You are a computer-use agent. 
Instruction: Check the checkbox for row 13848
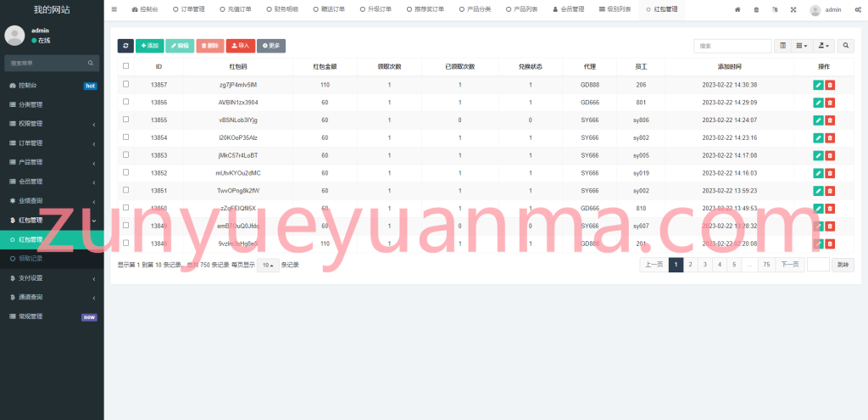click(125, 243)
